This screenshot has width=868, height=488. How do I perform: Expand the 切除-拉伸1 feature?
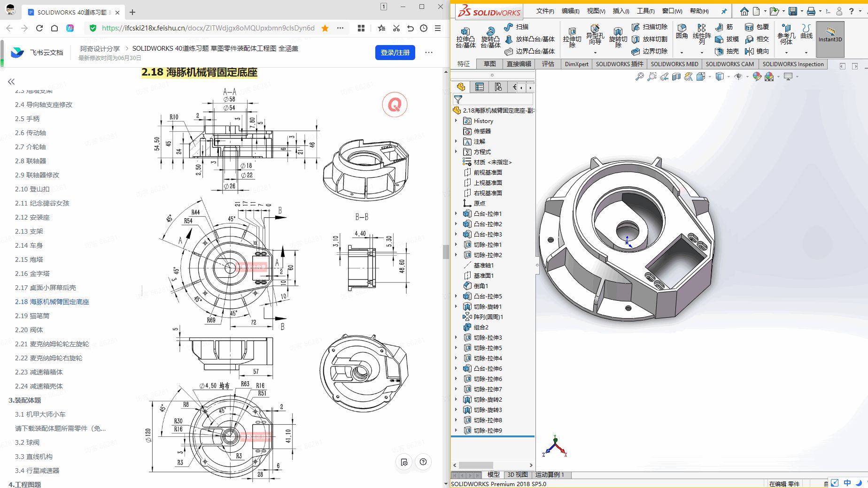click(x=456, y=244)
